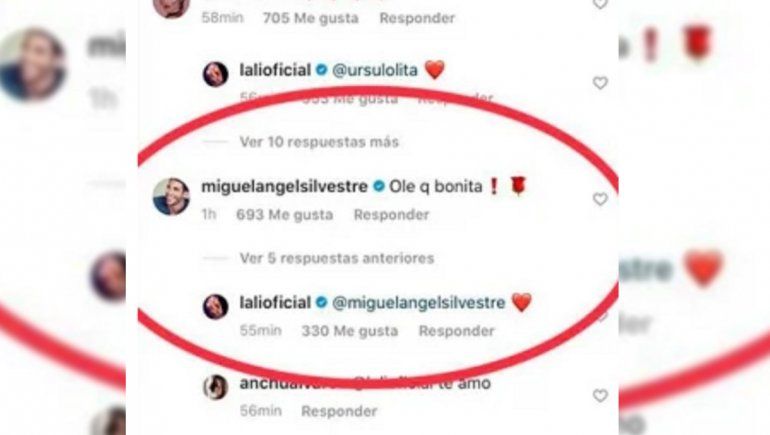This screenshot has height=435, width=770.
Task: Expand Ver 10 respuestas más
Action: point(319,142)
